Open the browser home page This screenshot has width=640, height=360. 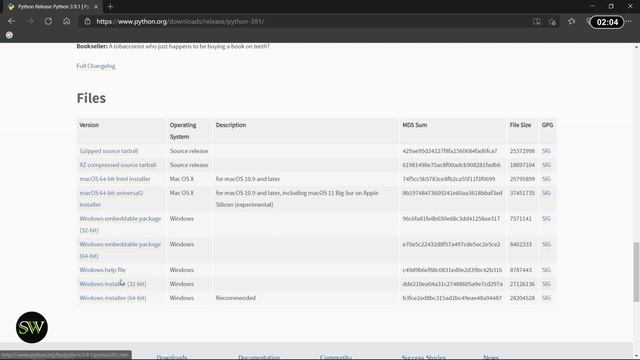tap(67, 21)
